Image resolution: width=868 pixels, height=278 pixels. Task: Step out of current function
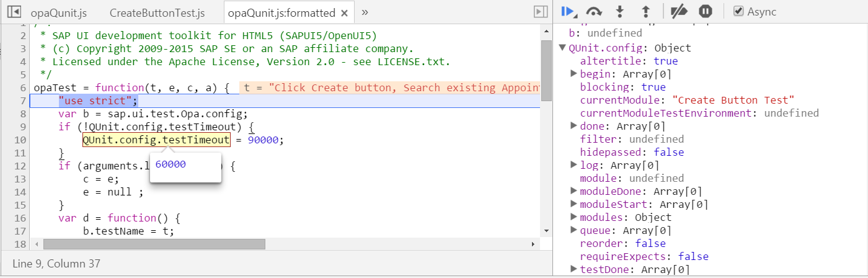click(x=645, y=11)
